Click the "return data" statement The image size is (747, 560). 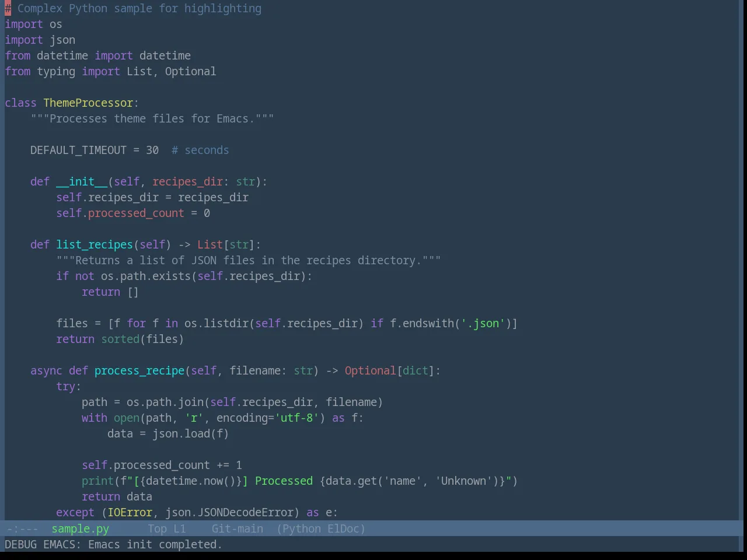[x=117, y=496]
